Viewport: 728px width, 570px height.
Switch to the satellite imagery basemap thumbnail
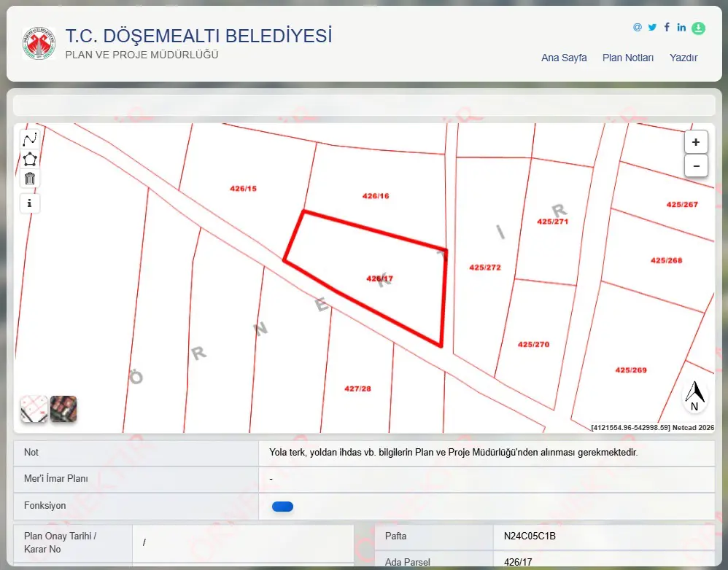[63, 409]
